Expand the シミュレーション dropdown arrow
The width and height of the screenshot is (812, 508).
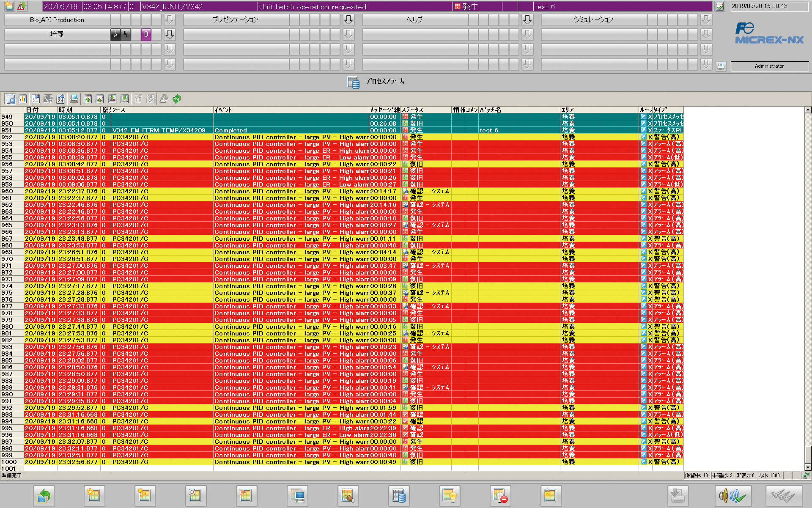point(706,19)
